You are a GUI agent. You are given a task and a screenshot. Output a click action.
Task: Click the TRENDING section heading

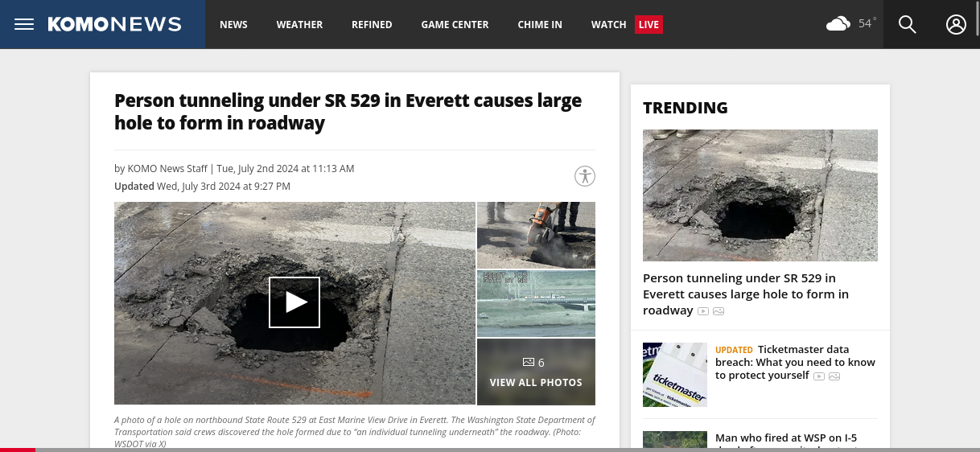coord(686,108)
